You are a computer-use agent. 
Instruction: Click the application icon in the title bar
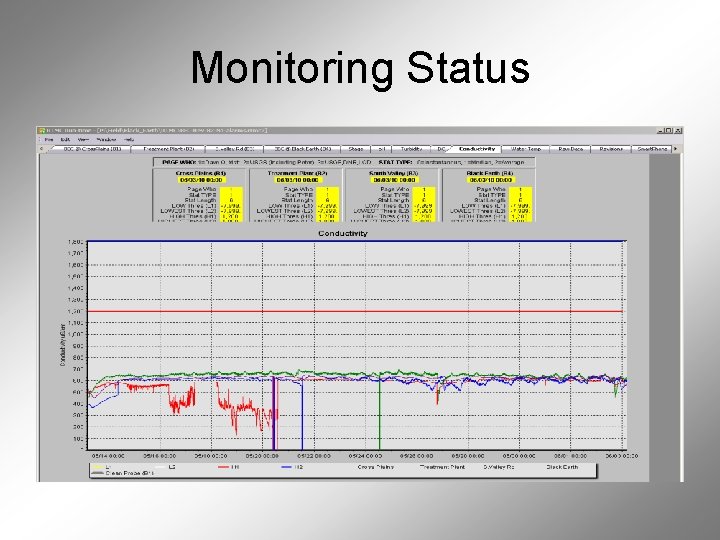point(42,130)
